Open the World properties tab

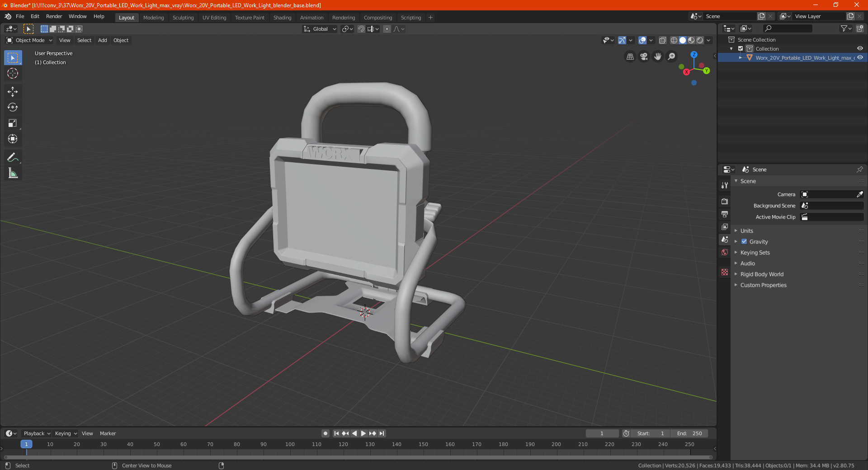tap(725, 252)
